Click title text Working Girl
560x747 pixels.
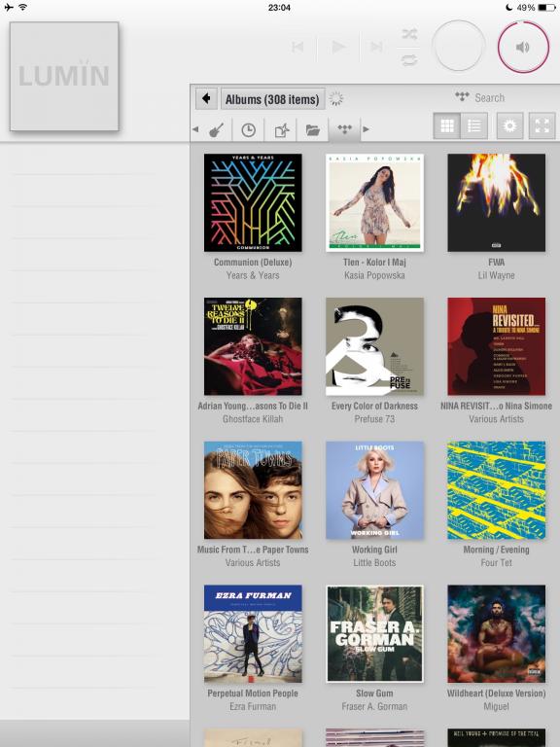pyautogui.click(x=374, y=550)
